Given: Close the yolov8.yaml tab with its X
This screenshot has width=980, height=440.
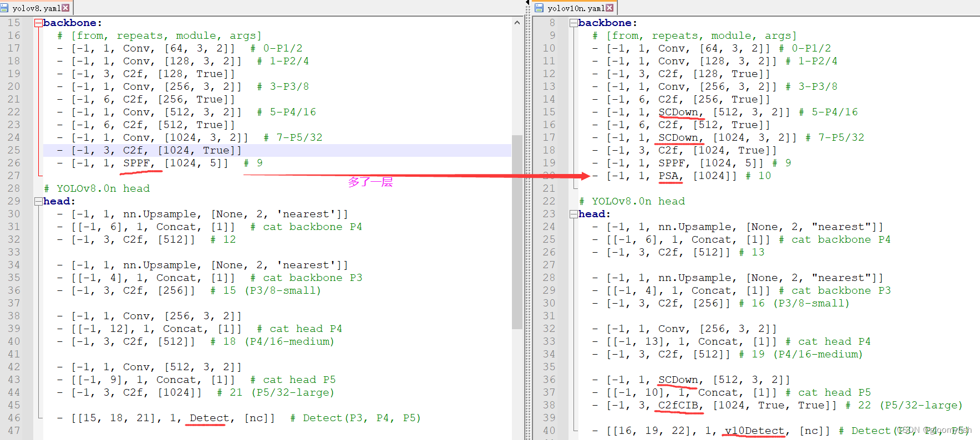Looking at the screenshot, I should [x=65, y=8].
